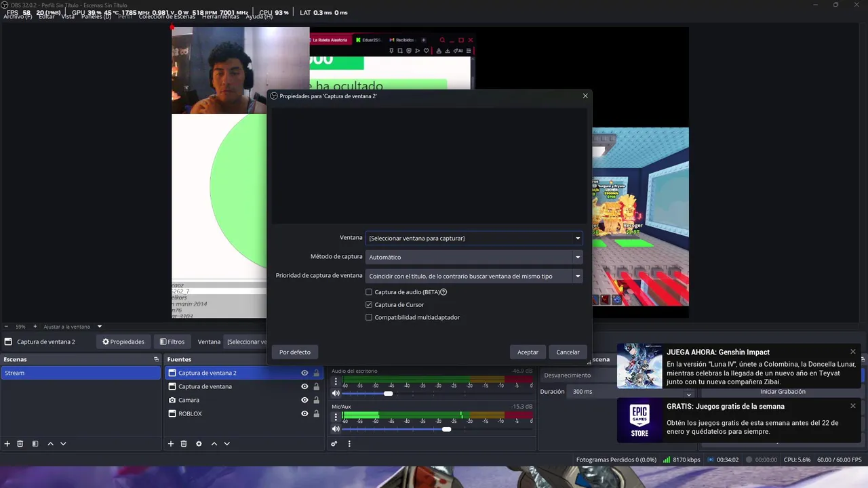
Task: Move scene down with the arrow icon
Action: point(63,444)
